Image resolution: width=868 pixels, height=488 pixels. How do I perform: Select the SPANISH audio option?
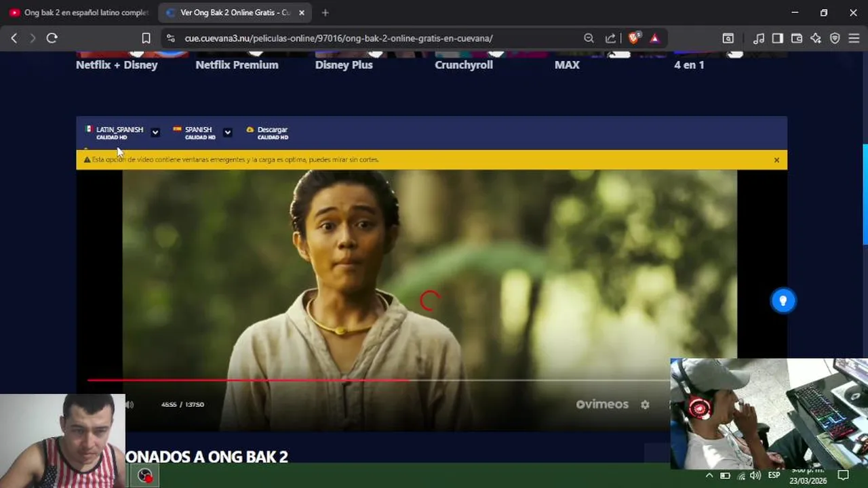click(x=195, y=133)
